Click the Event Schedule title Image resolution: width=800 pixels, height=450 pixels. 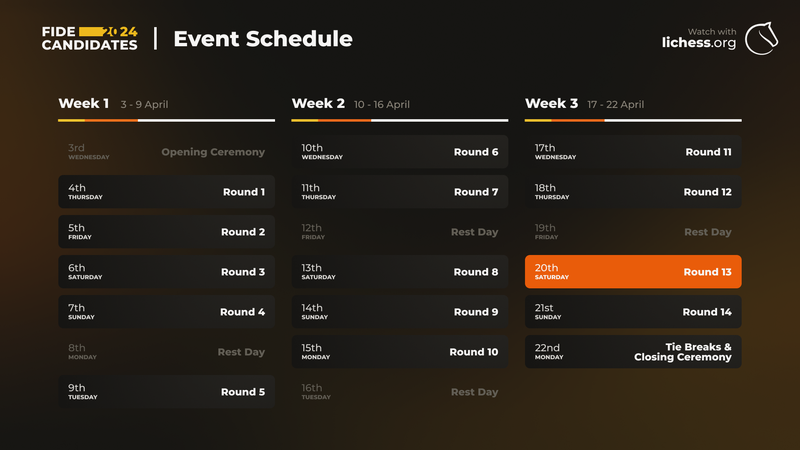[263, 39]
